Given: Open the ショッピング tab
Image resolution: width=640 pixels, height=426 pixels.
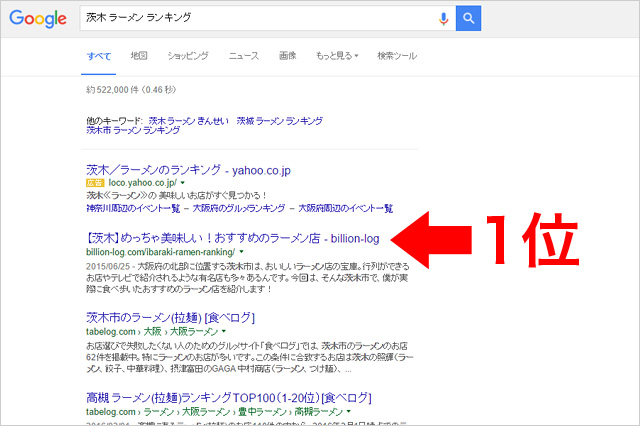Looking at the screenshot, I should [x=188, y=56].
